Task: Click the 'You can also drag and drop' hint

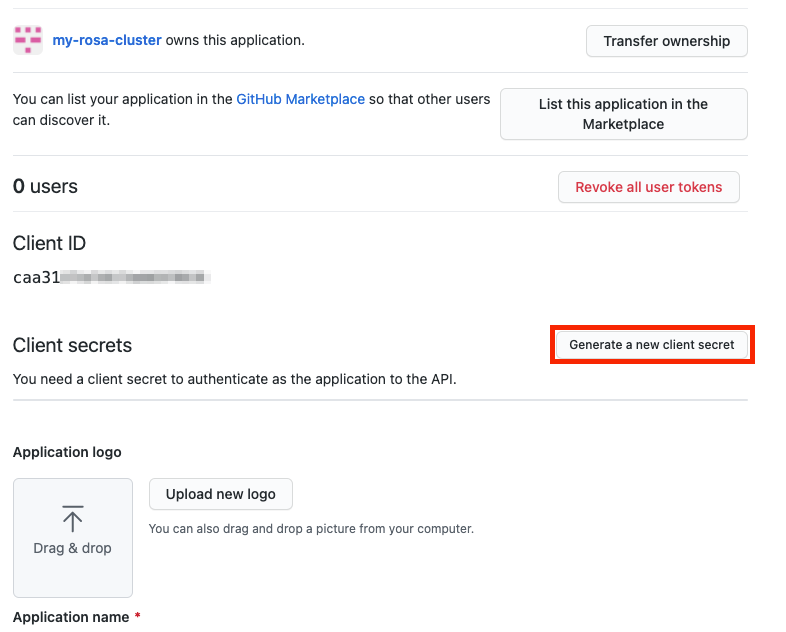Action: coord(310,528)
